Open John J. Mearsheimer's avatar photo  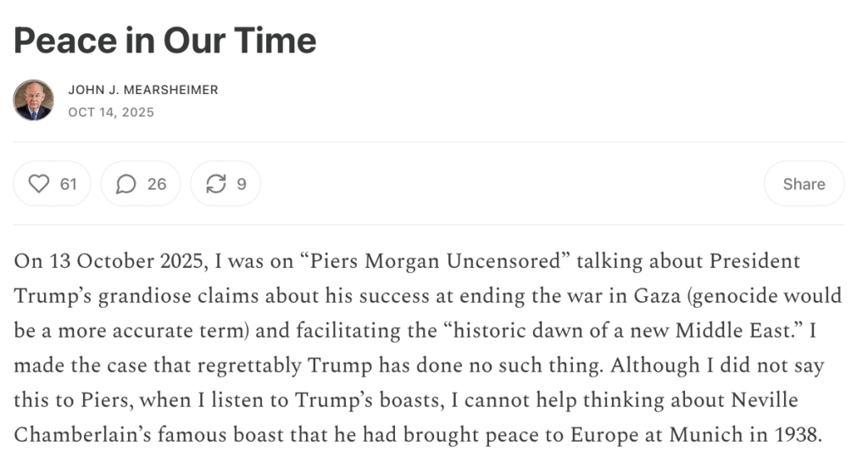34,100
